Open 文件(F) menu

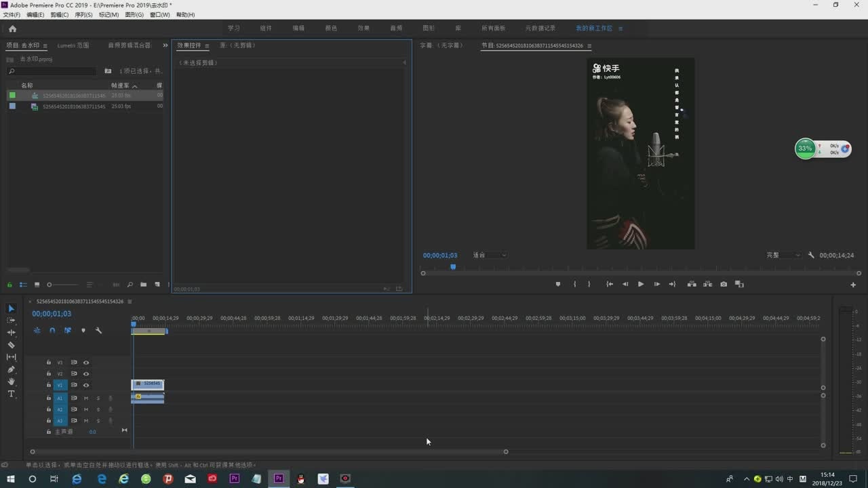[12, 14]
